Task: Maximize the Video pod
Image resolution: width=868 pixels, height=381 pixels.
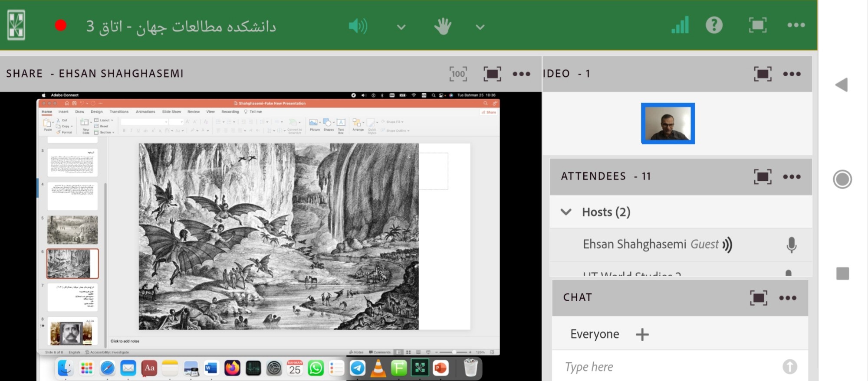Action: pos(763,74)
